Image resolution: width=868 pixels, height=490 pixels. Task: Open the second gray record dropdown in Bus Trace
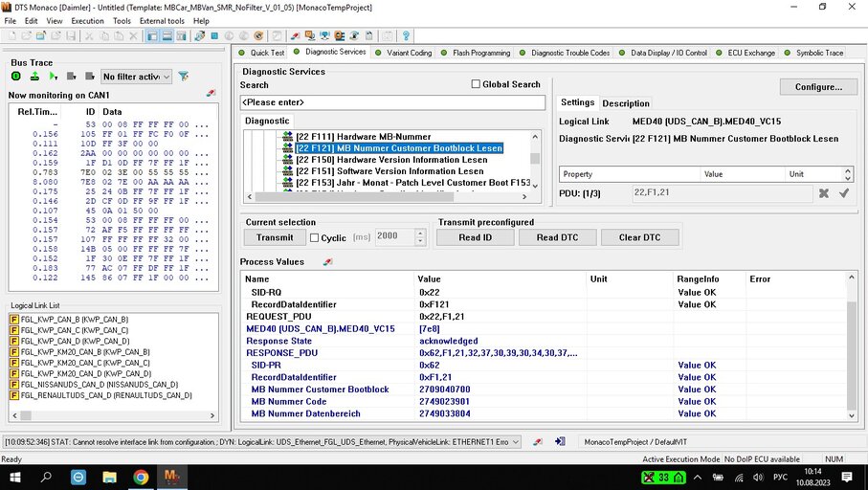coord(89,76)
